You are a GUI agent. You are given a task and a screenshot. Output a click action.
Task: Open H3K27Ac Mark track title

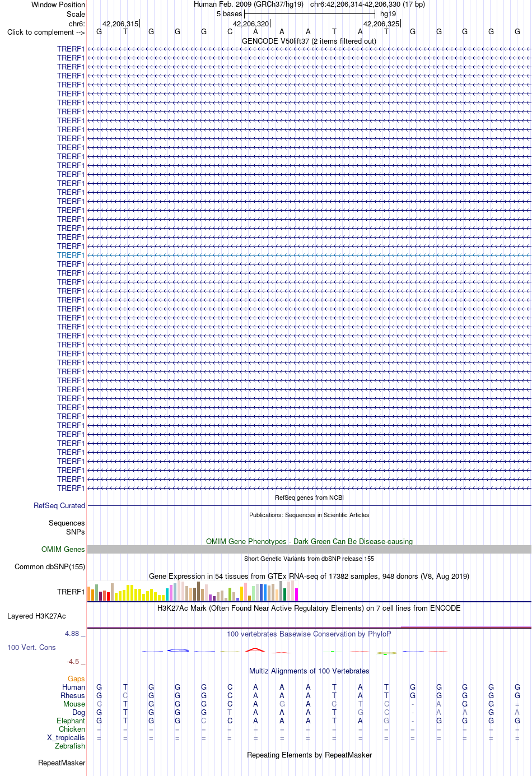click(x=309, y=608)
